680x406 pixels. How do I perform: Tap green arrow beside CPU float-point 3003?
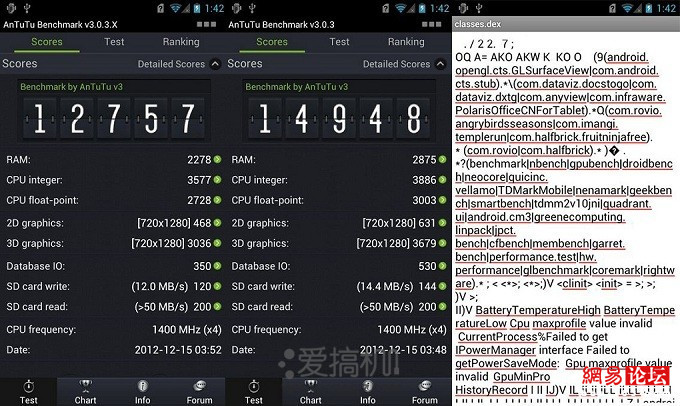(442, 200)
